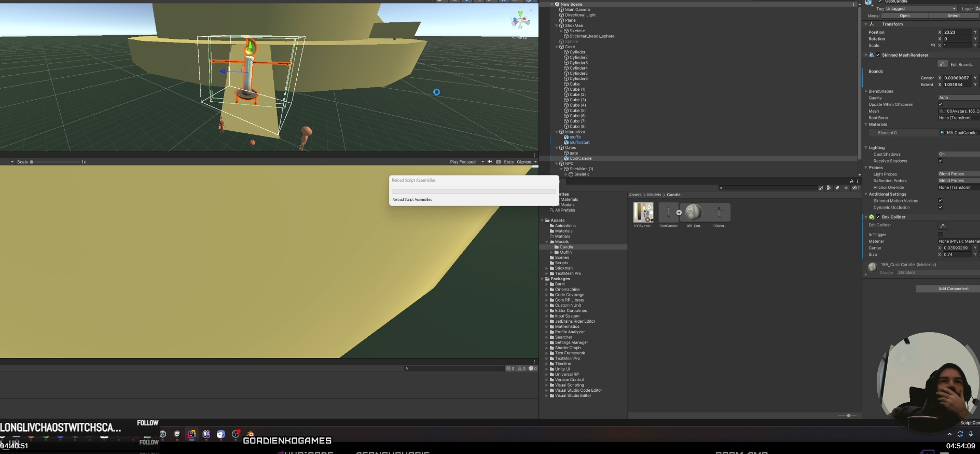Toggle hidden packages visibility eye icon
The width and height of the screenshot is (980, 454).
(855, 188)
